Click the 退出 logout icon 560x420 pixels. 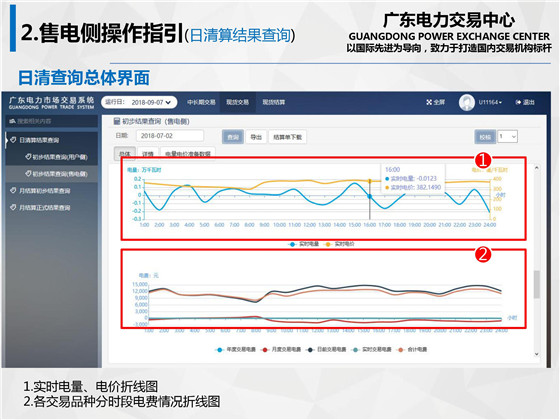518,102
